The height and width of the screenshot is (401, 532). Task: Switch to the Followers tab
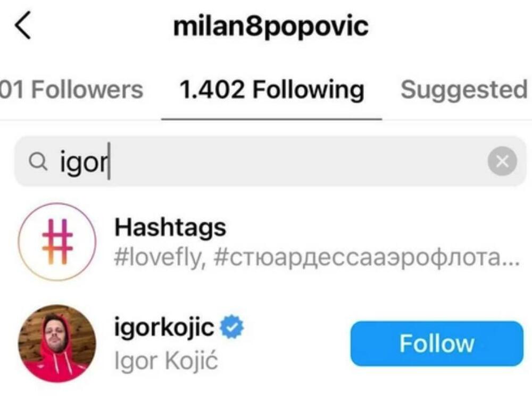click(x=72, y=89)
